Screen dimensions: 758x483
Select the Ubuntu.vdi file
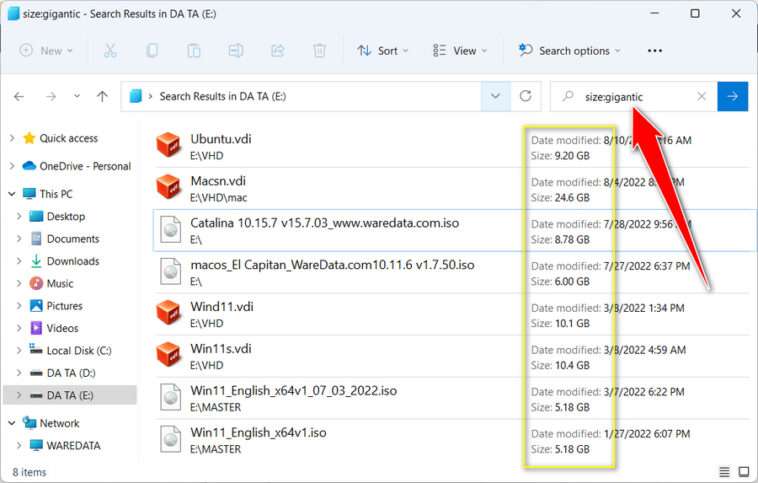point(452,146)
